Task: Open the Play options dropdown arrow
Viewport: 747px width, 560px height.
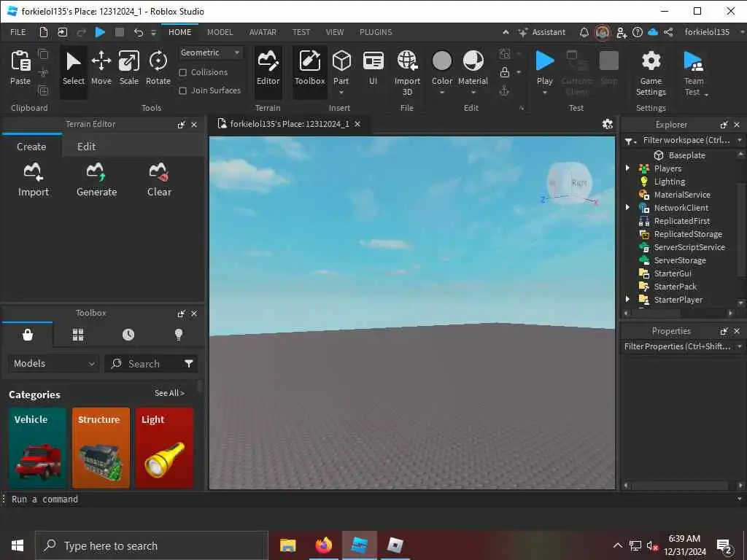Action: click(x=544, y=93)
